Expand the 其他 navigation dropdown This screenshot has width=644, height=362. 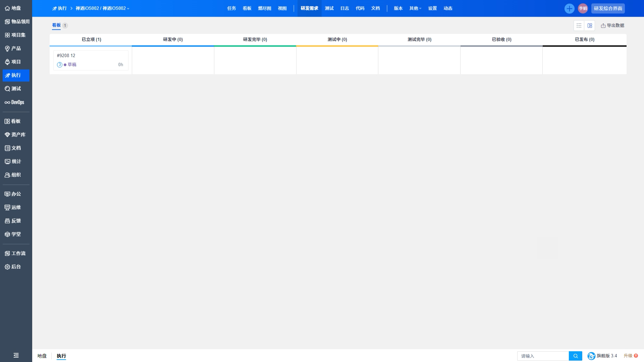(415, 8)
